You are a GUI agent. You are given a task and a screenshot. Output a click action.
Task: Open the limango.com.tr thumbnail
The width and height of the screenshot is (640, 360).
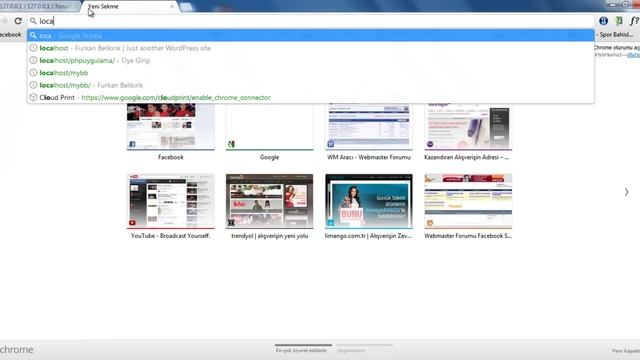[x=369, y=201]
